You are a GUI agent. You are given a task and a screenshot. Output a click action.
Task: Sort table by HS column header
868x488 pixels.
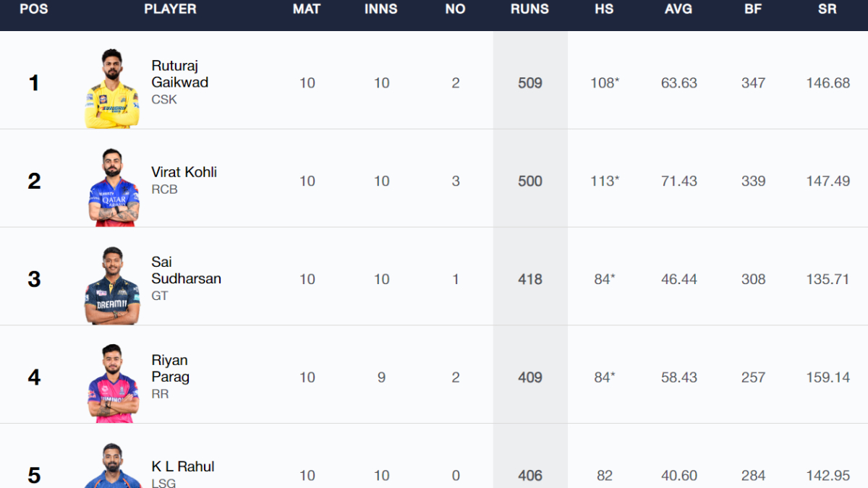(604, 9)
